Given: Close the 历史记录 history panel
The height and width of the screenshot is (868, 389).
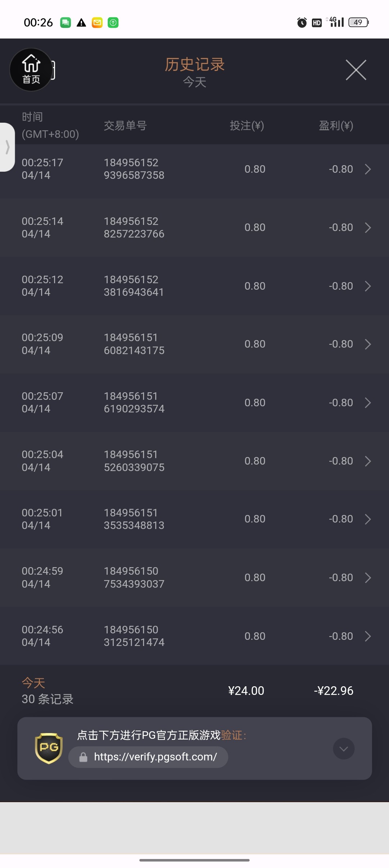Looking at the screenshot, I should point(356,70).
